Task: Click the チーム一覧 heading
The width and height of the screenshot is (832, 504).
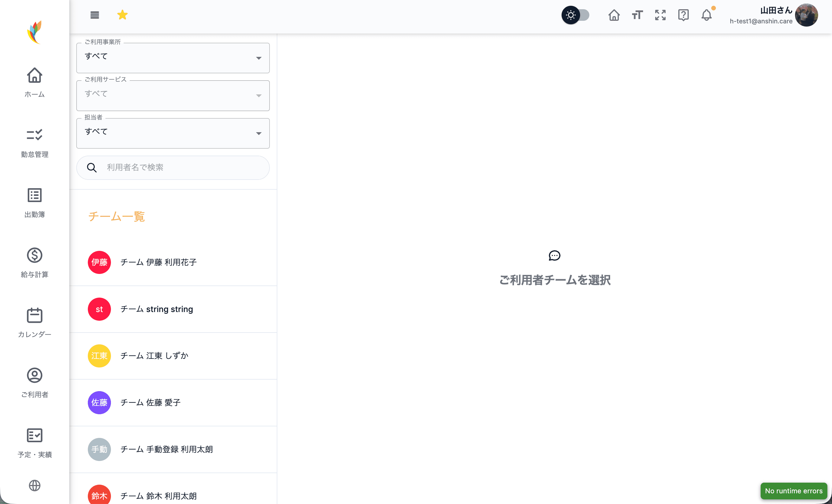Action: tap(116, 216)
